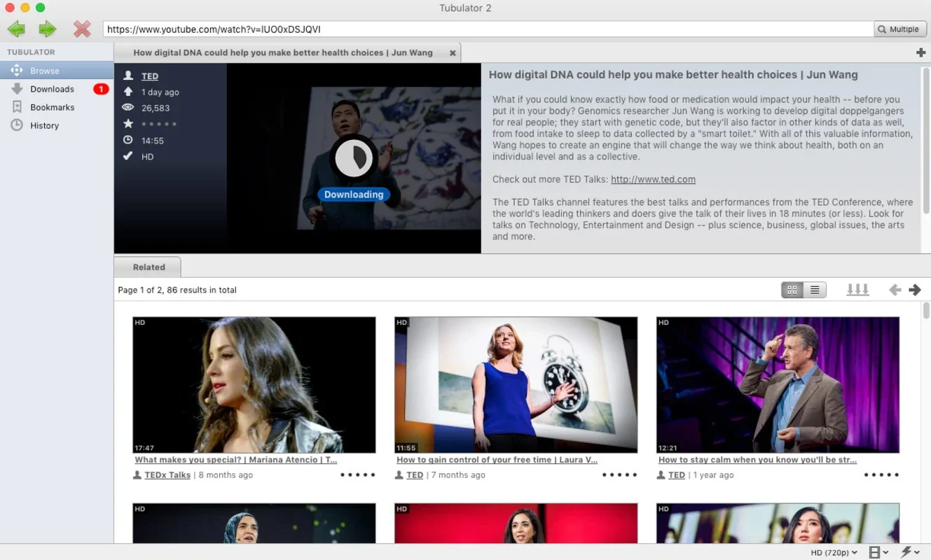Click the circular download progress indicator
Image resolution: width=931 pixels, height=560 pixels.
(354, 158)
